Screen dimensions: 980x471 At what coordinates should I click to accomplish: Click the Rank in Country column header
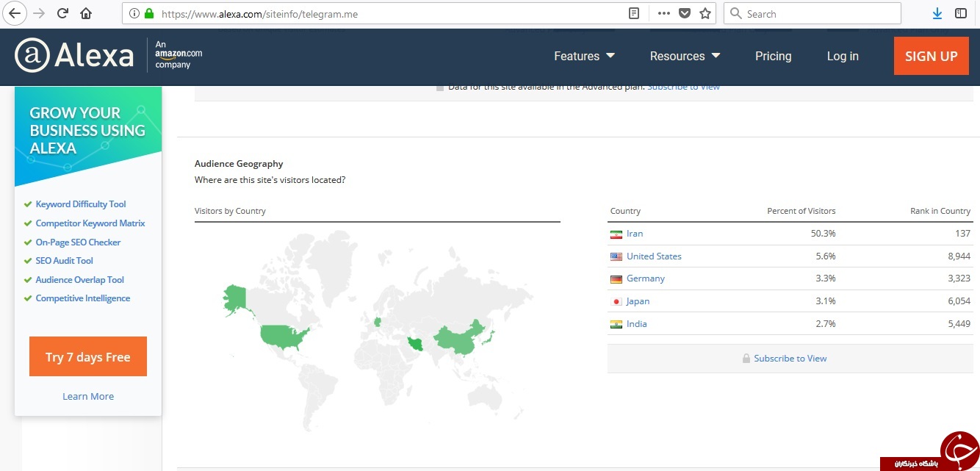click(940, 211)
